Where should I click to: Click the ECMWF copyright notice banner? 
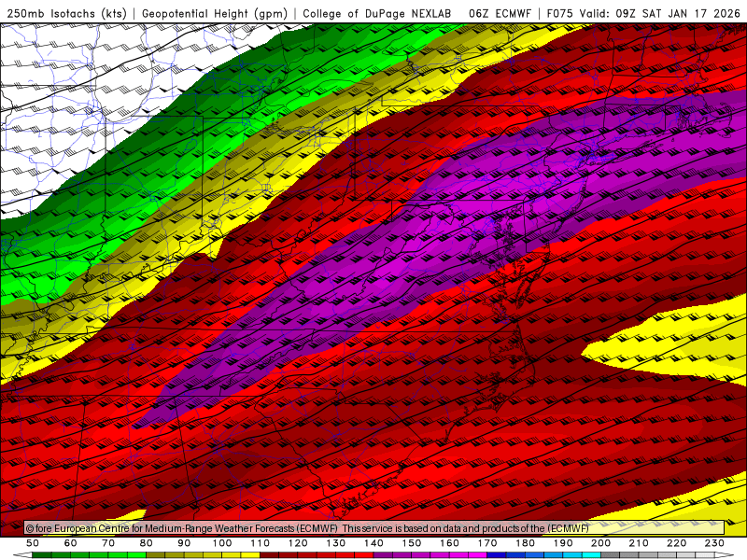point(374,528)
